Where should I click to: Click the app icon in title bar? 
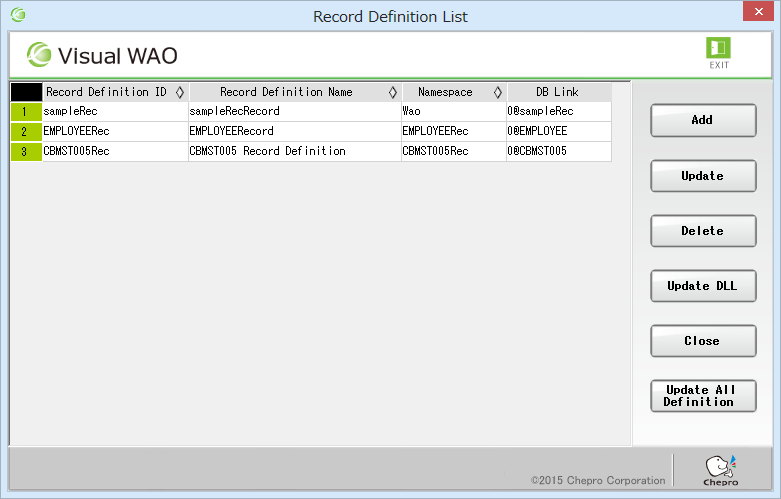pyautogui.click(x=17, y=16)
